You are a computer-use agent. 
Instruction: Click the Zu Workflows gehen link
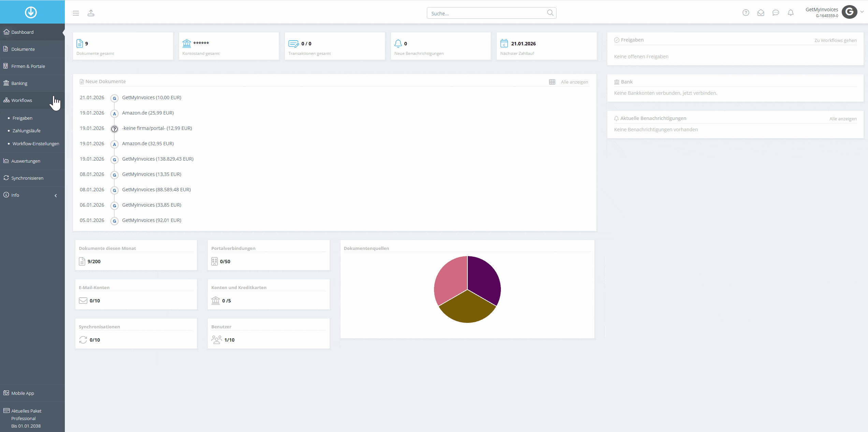835,40
